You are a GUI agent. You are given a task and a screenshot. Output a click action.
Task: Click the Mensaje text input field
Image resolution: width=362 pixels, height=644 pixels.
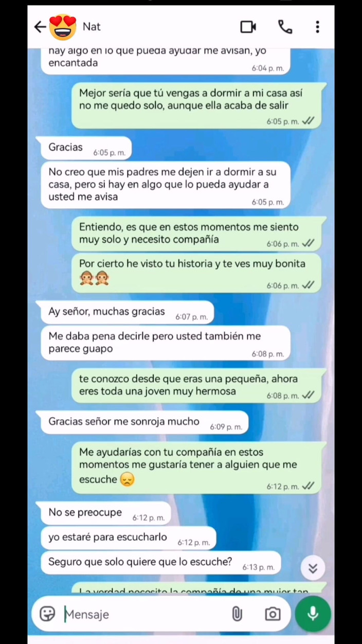146,614
